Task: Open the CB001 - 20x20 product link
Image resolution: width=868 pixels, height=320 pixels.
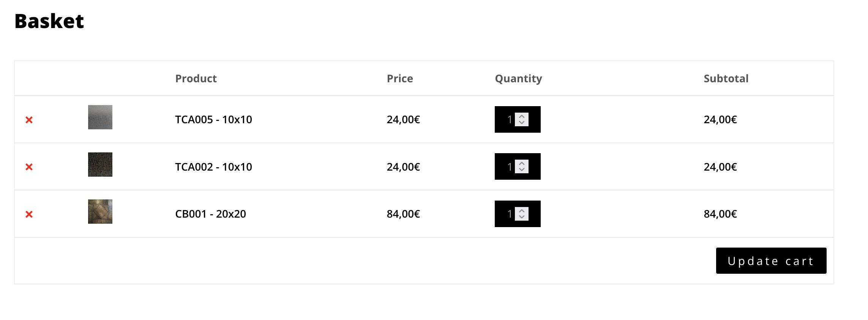Action: 210,214
